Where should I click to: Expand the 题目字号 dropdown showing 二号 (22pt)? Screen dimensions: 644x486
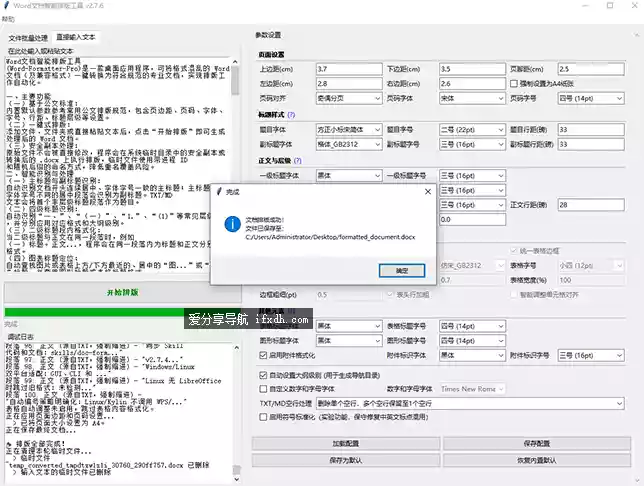click(472, 129)
